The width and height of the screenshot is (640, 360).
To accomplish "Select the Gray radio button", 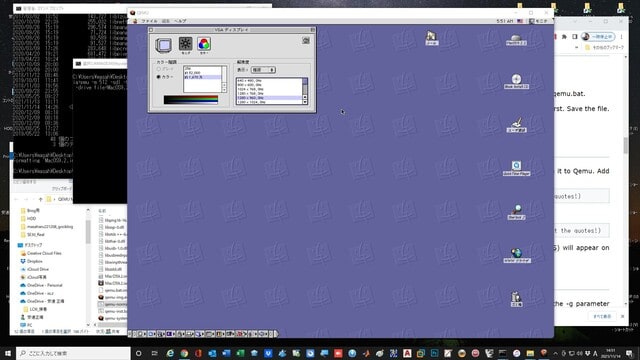I will click(159, 69).
